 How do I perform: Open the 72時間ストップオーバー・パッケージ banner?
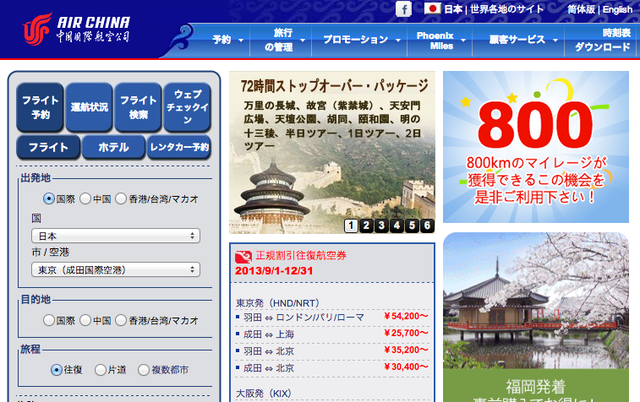pyautogui.click(x=332, y=152)
